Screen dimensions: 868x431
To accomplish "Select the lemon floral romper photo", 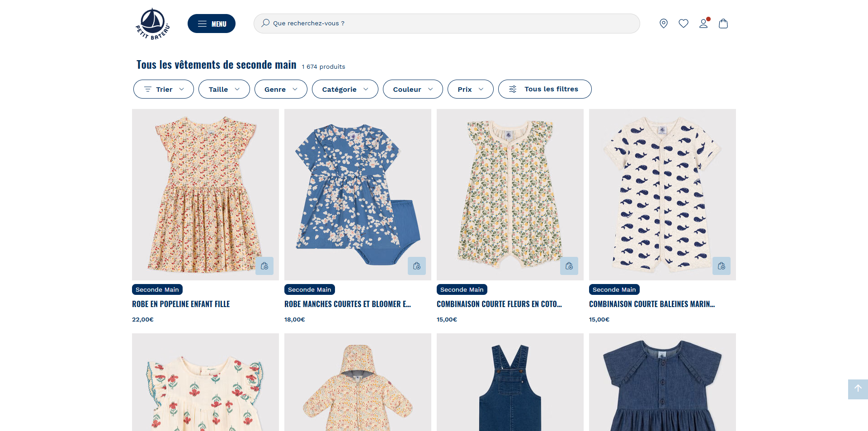I will [x=510, y=194].
